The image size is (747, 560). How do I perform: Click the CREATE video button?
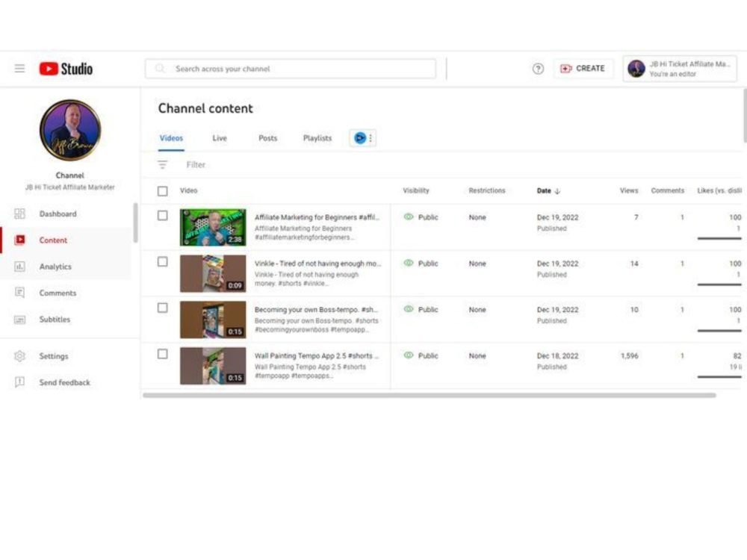pyautogui.click(x=583, y=69)
